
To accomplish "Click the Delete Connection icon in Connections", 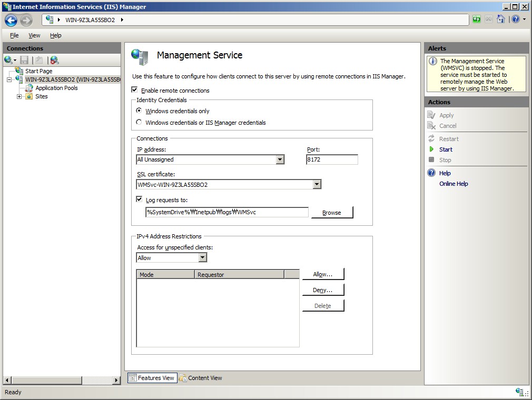I will click(54, 60).
